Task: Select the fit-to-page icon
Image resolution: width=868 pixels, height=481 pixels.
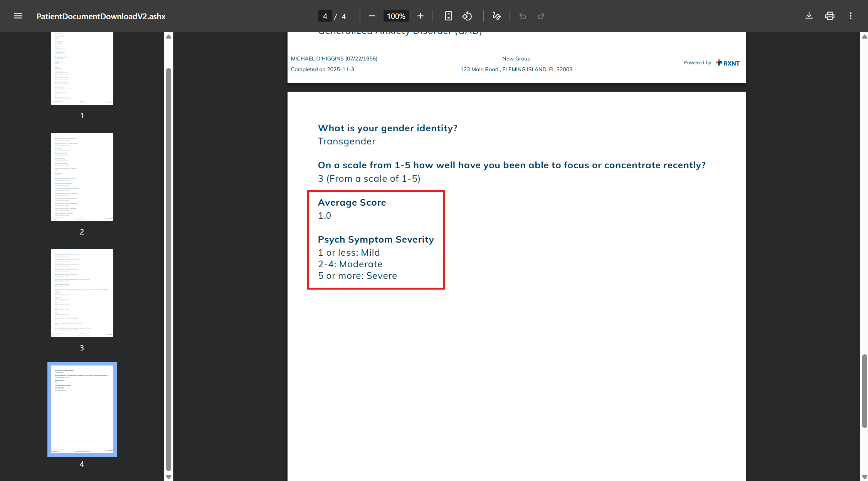Action: tap(448, 16)
